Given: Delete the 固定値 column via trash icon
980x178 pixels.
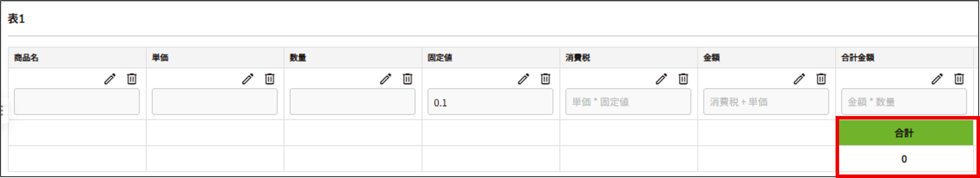Looking at the screenshot, I should click(545, 79).
